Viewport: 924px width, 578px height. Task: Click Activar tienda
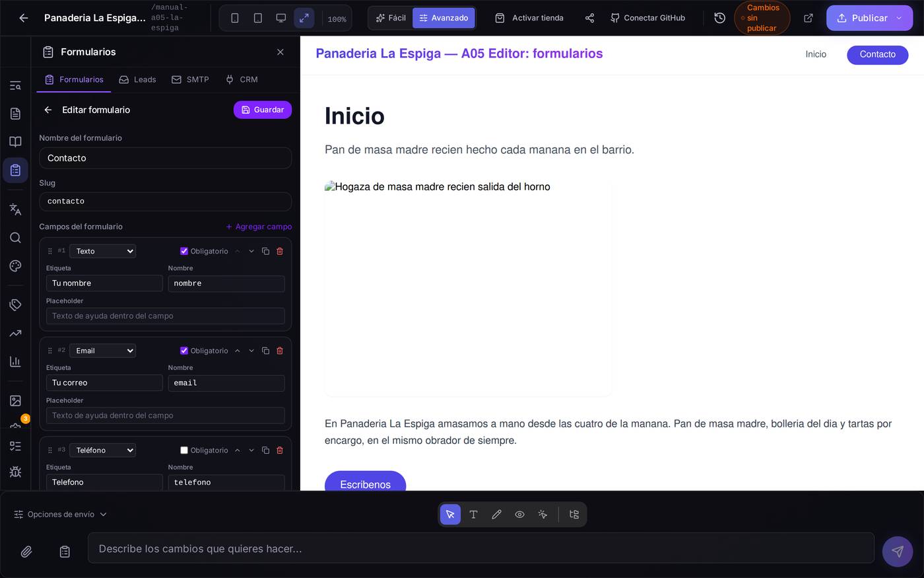pyautogui.click(x=529, y=18)
